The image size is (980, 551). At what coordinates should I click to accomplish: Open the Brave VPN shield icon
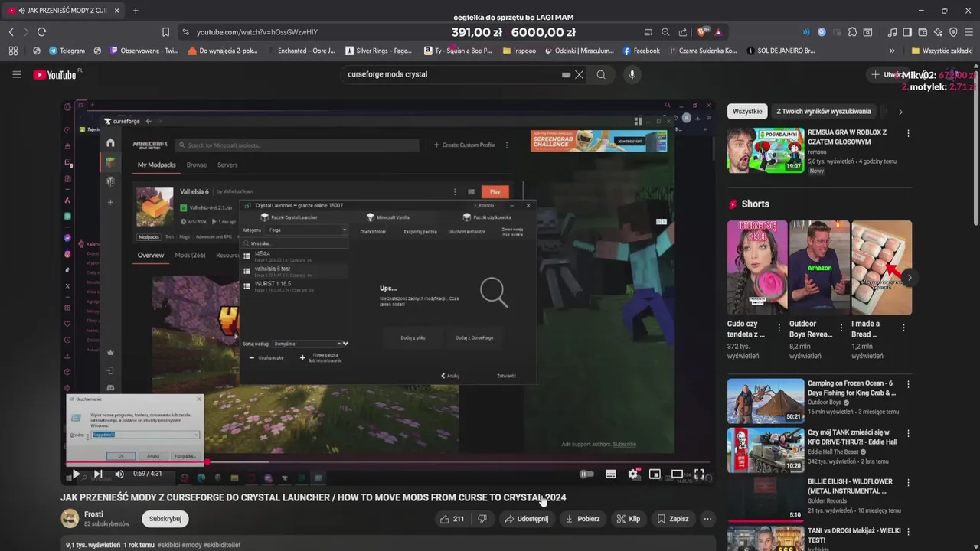click(x=953, y=32)
